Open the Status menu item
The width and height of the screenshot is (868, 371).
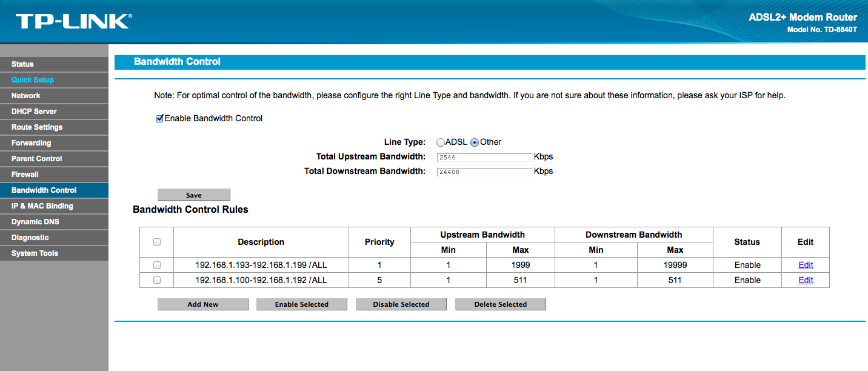click(54, 64)
